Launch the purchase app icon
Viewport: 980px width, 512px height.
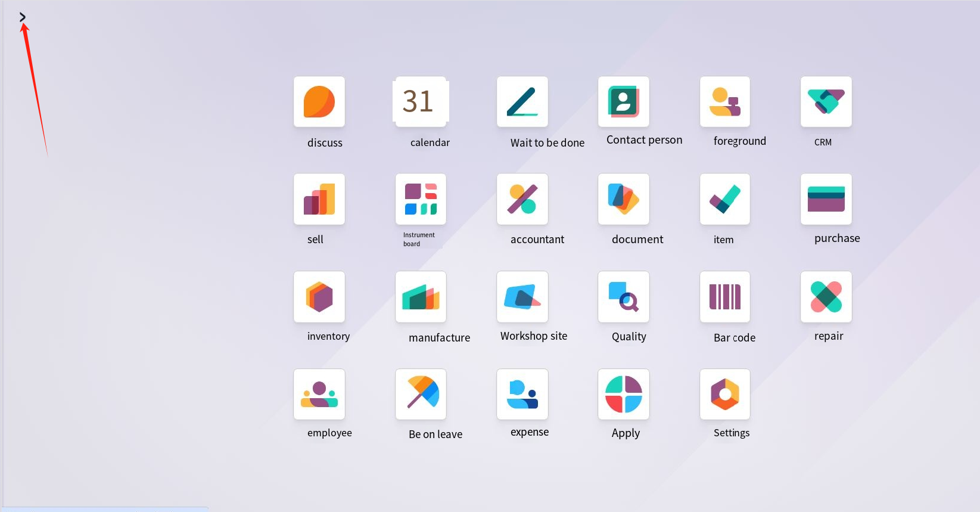826,199
